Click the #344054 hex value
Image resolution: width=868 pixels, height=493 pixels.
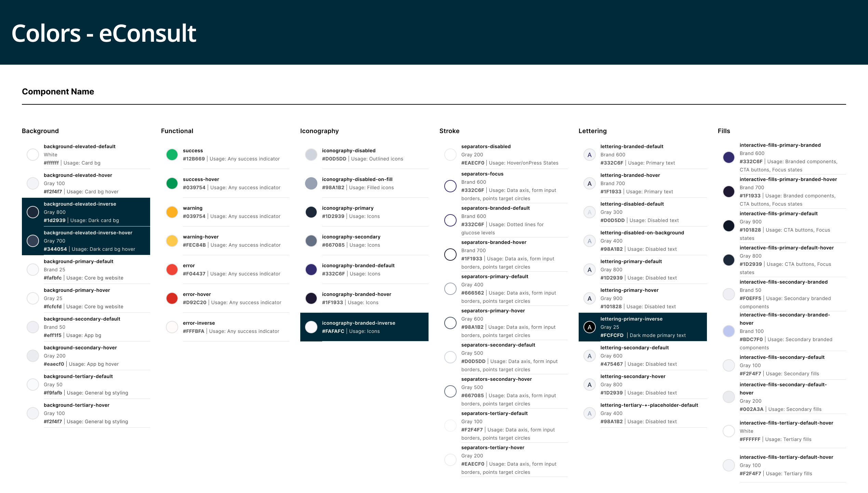[55, 249]
